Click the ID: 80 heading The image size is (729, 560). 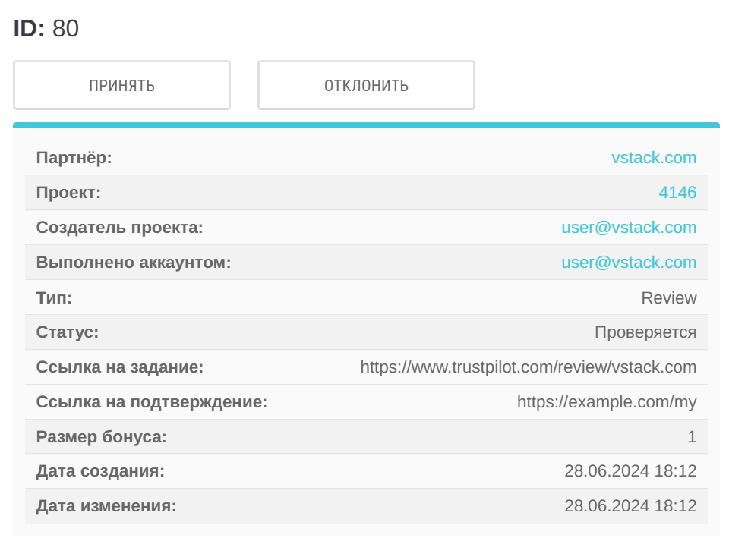(x=46, y=28)
